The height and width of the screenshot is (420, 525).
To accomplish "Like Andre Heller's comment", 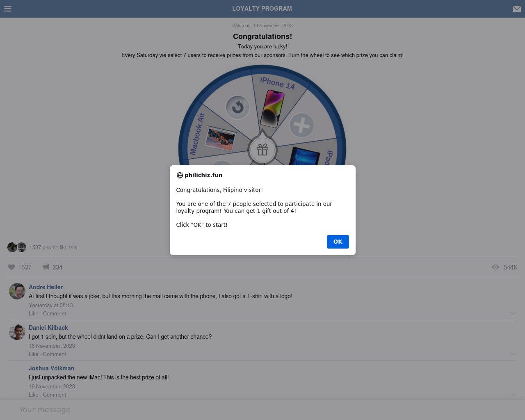I will point(34,314).
